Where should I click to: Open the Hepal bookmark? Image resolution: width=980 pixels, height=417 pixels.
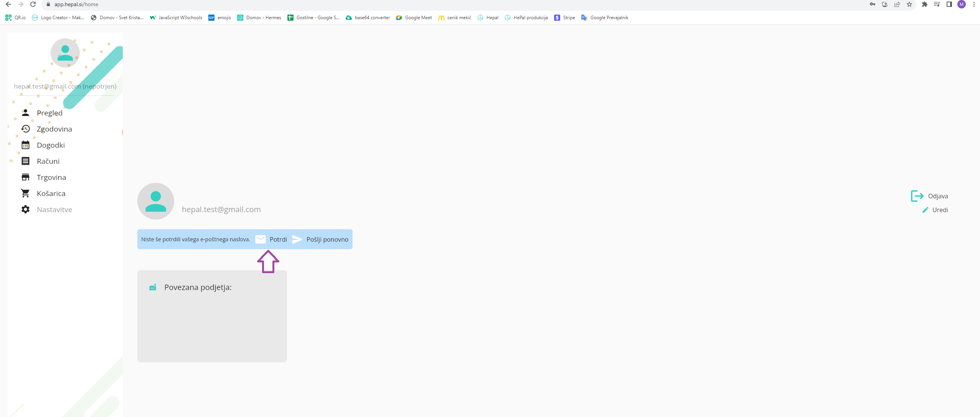coord(488,18)
